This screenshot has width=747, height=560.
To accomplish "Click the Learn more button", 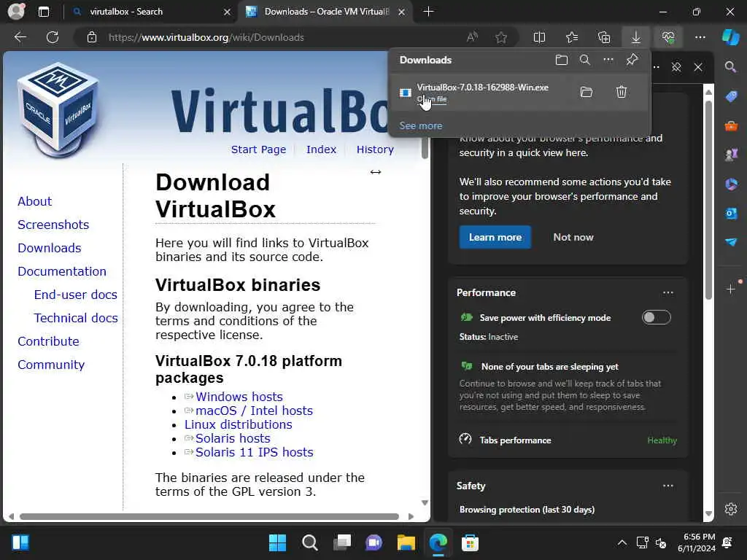I will coord(495,237).
